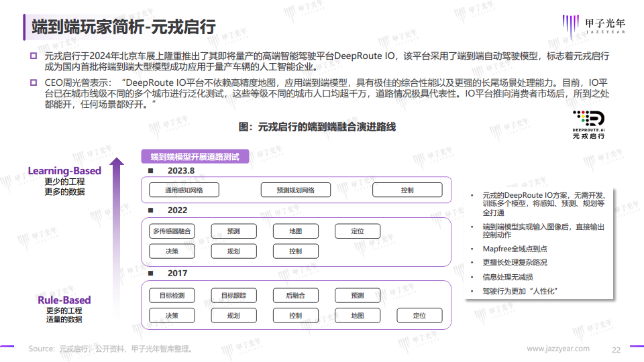
Task: Click the 定位 box under 2017
Action: click(x=420, y=316)
